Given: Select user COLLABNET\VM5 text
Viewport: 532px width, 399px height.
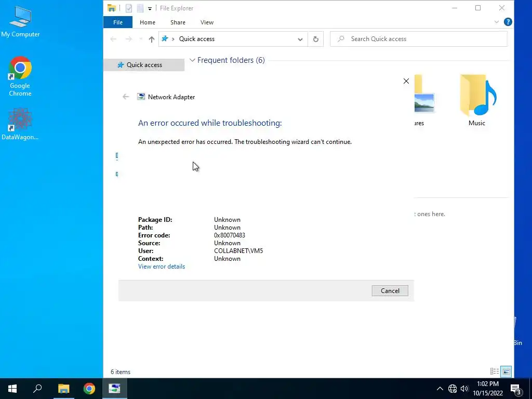Looking at the screenshot, I should (238, 251).
